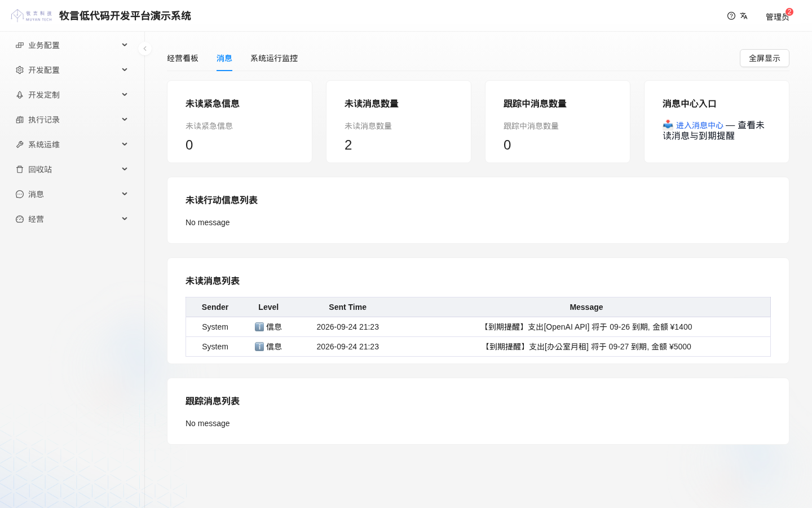
Task: Expand the 开发配置 menu chevron
Action: (125, 70)
